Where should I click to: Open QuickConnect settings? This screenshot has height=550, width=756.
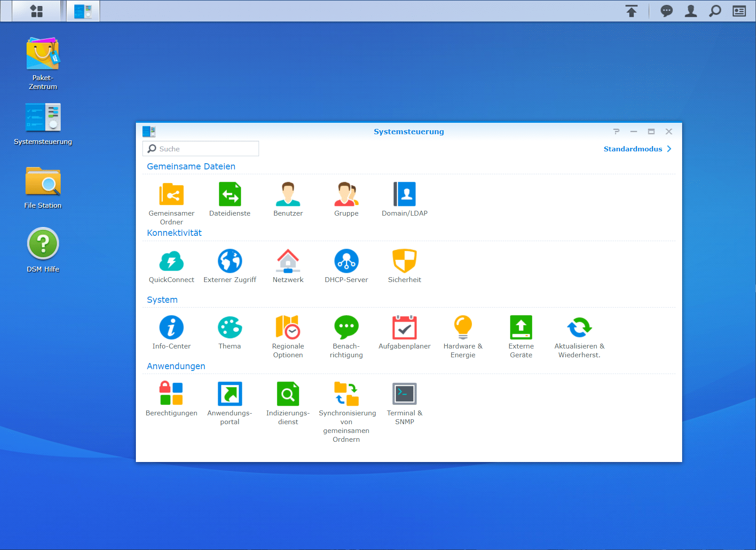(x=171, y=261)
